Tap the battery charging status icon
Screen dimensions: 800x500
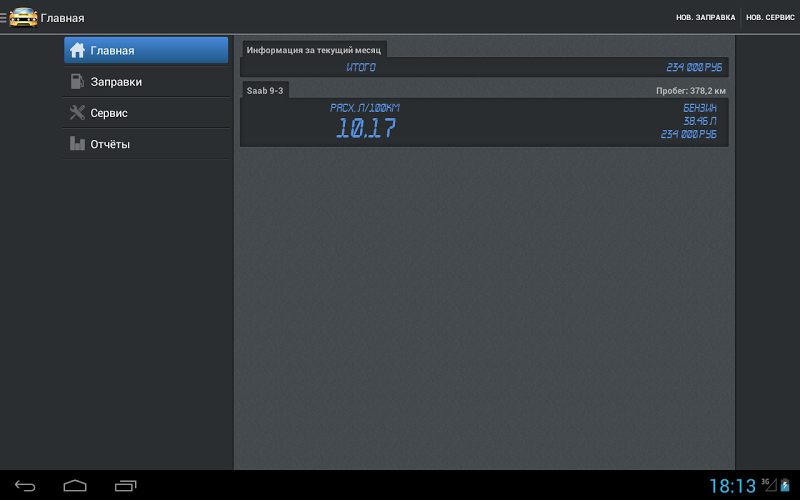click(785, 485)
